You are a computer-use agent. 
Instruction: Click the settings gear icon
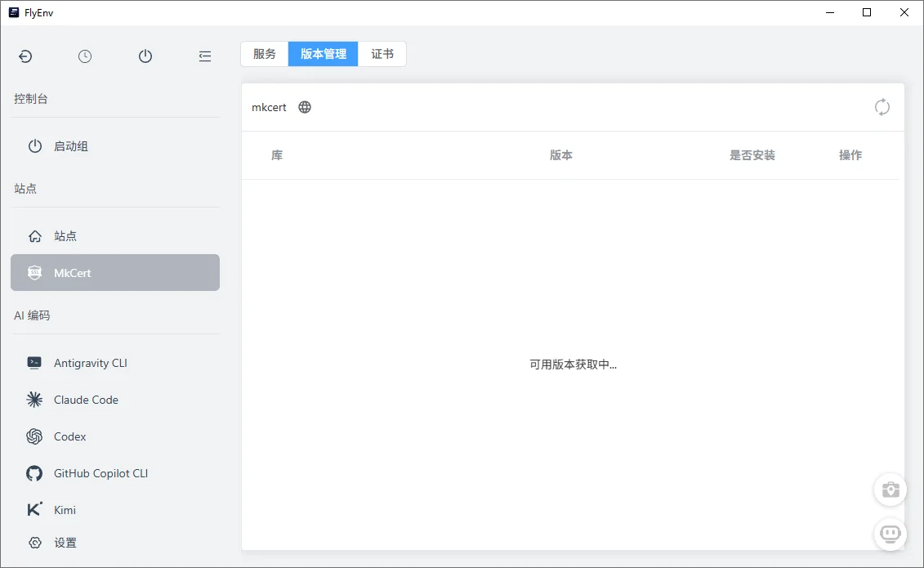click(35, 543)
